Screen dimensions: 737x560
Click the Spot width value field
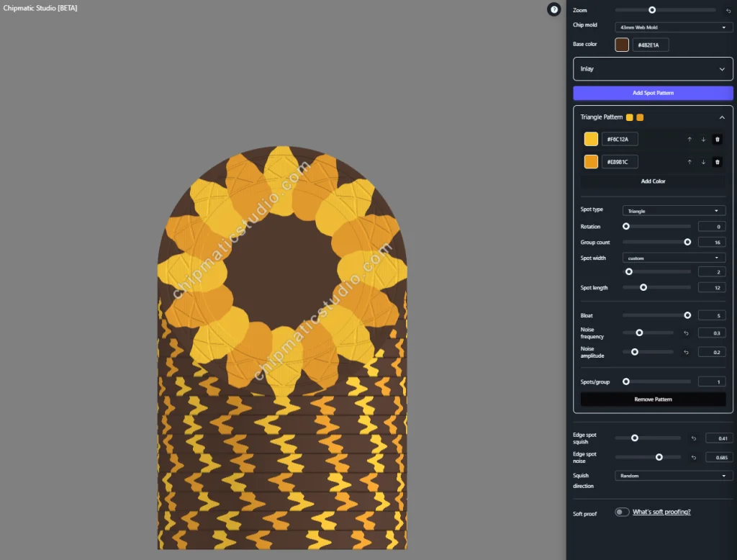(712, 272)
